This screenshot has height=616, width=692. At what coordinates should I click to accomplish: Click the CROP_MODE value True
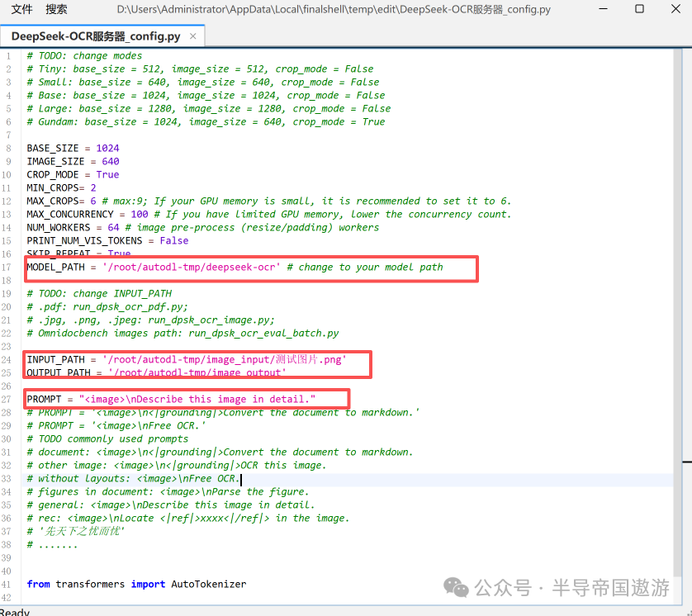click(x=107, y=175)
